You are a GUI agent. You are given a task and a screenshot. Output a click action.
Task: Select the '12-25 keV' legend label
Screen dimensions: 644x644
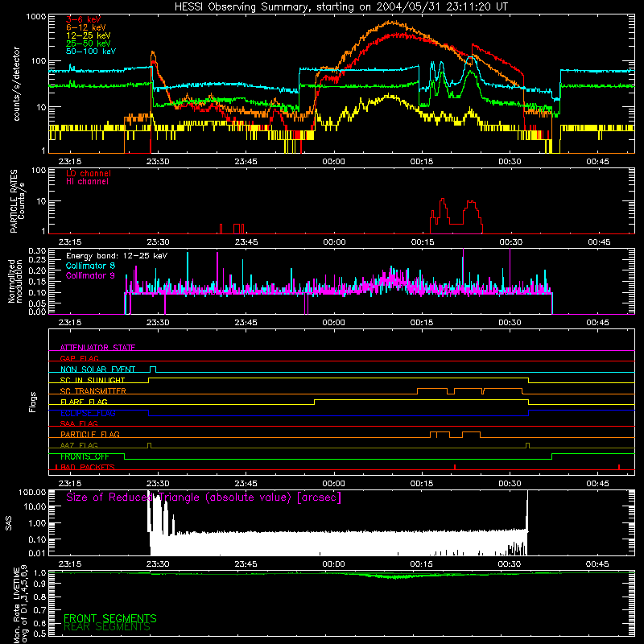pos(89,35)
